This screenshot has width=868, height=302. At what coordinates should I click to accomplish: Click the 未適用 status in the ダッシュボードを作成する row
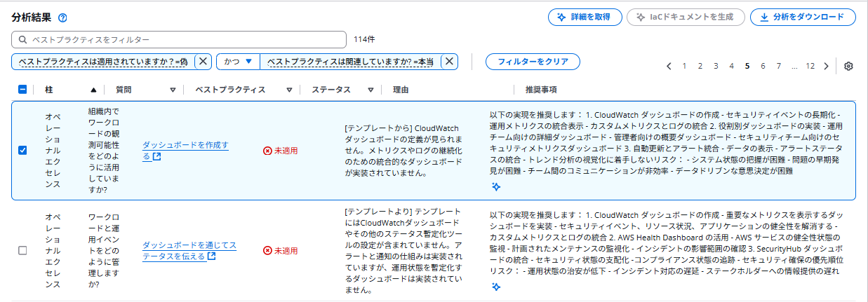280,151
